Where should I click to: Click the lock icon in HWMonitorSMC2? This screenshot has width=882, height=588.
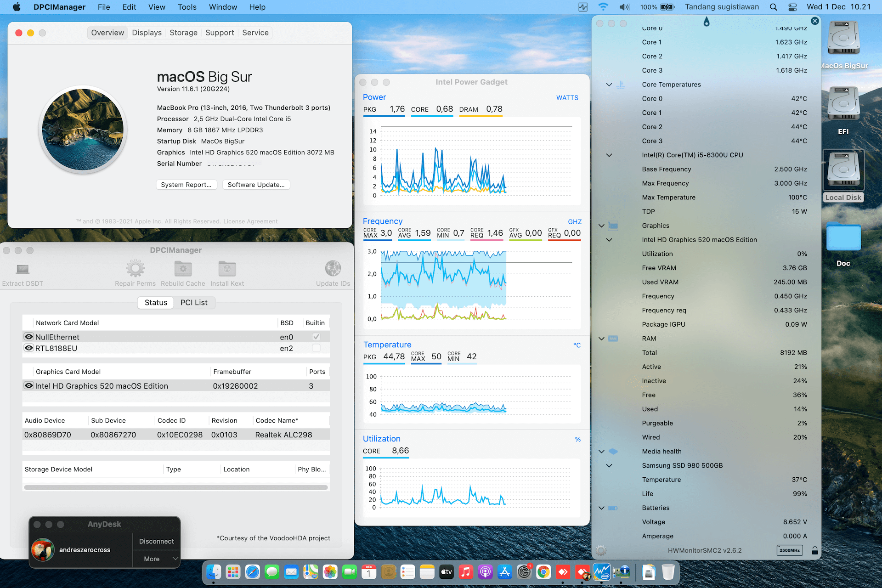815,550
